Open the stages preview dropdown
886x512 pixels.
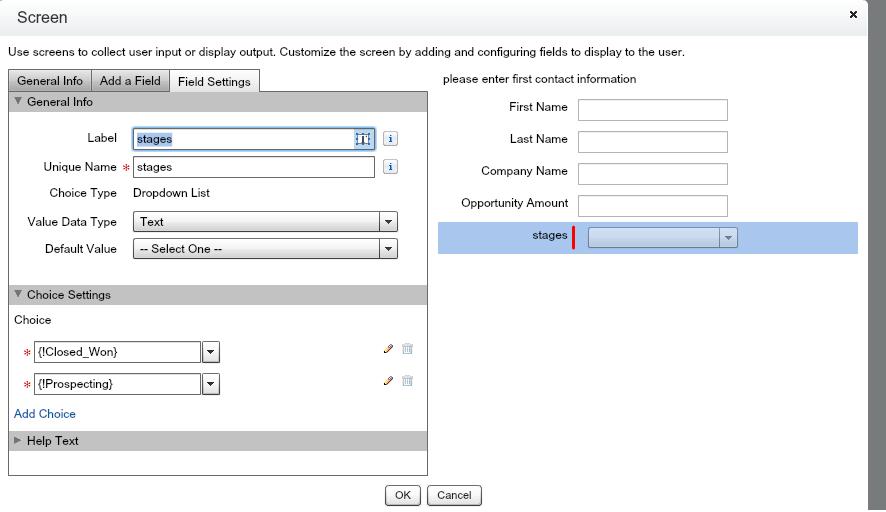tap(728, 238)
